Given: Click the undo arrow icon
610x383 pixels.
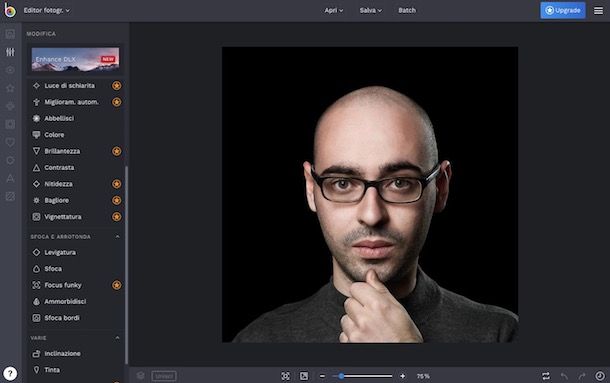Looking at the screenshot, I should click(x=564, y=376).
